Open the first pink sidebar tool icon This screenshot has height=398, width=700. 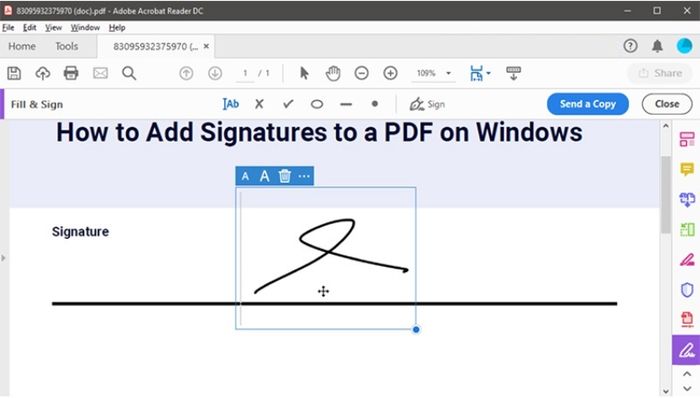pyautogui.click(x=687, y=139)
